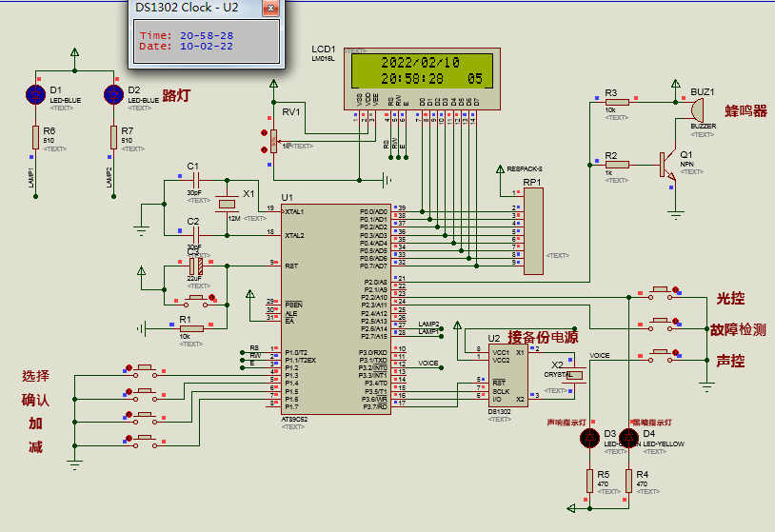The image size is (775, 532).
Task: Latch the 减 button via its red dot
Action: (129, 438)
